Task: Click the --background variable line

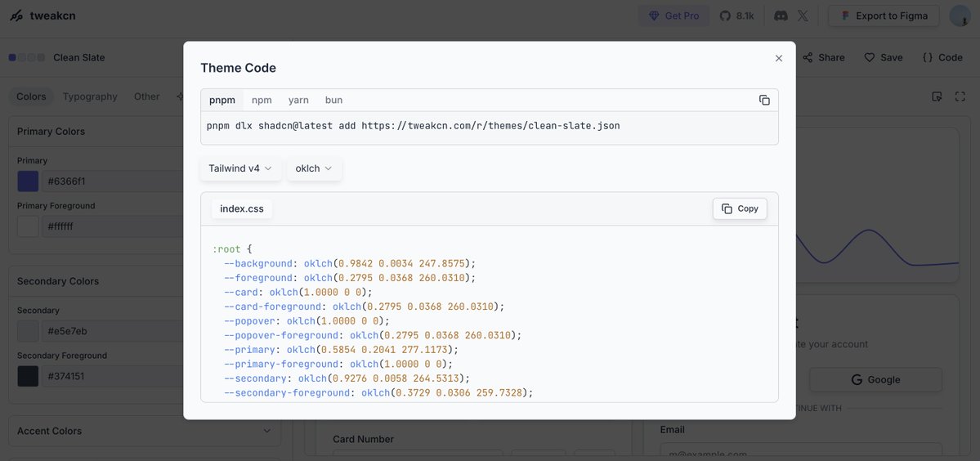Action: [350, 264]
